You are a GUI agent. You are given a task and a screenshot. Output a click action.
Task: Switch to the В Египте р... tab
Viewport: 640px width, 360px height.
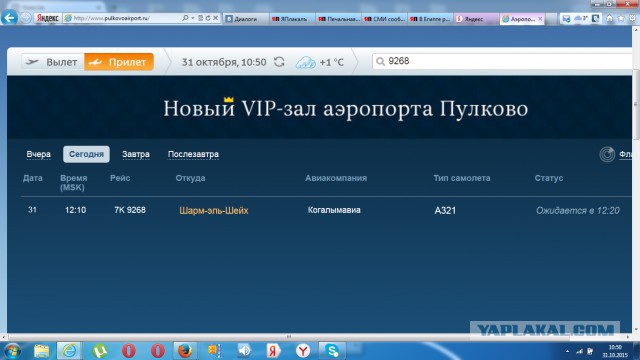tap(431, 19)
